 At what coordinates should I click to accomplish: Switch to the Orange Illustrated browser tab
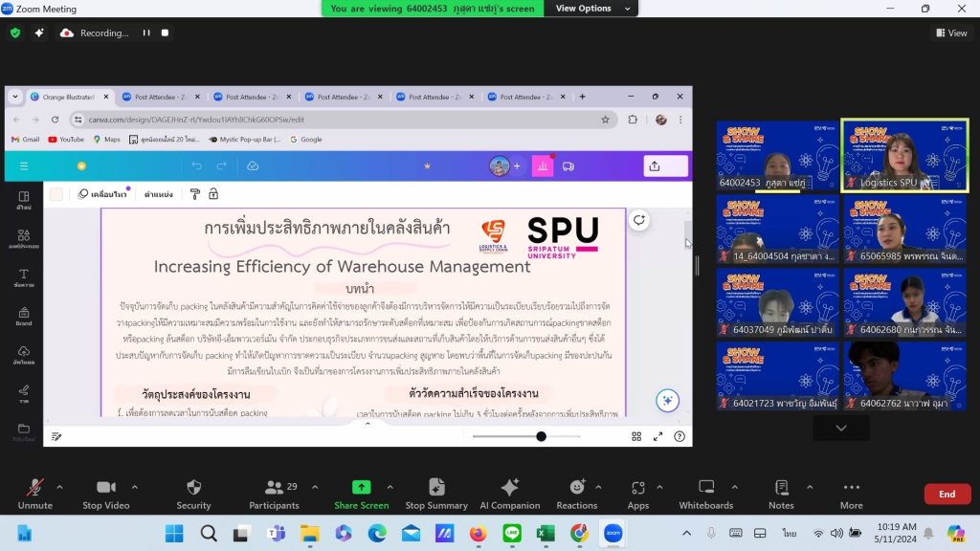[68, 97]
